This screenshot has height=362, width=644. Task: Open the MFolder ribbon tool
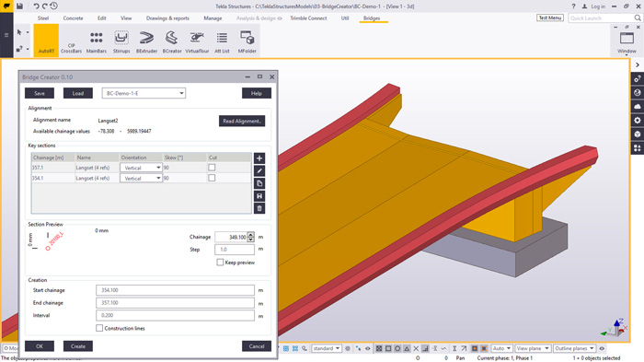coord(247,42)
